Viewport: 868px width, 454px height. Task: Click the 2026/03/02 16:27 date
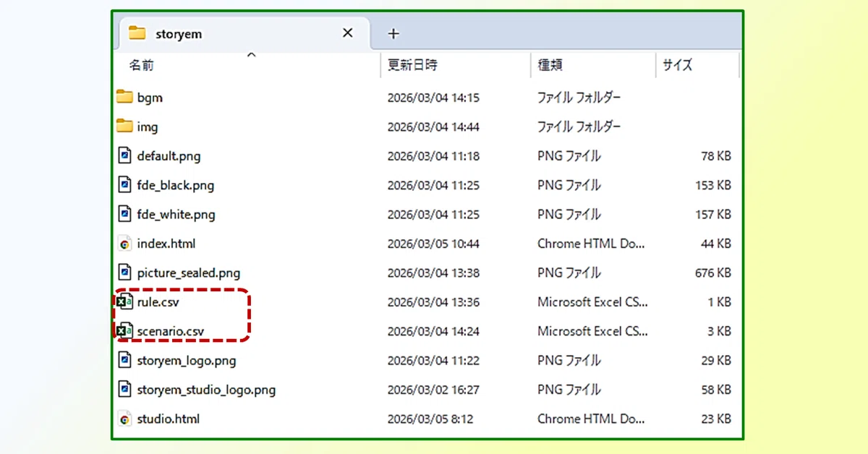[x=433, y=390]
